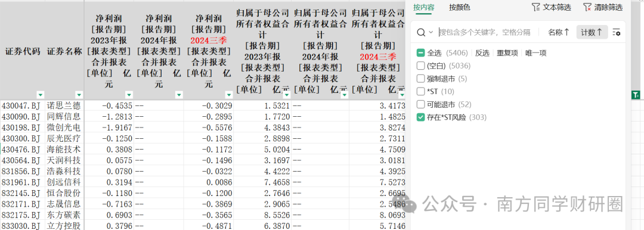Open filter dropdown for 证券名称 column
644x230 pixels.
click(x=79, y=95)
